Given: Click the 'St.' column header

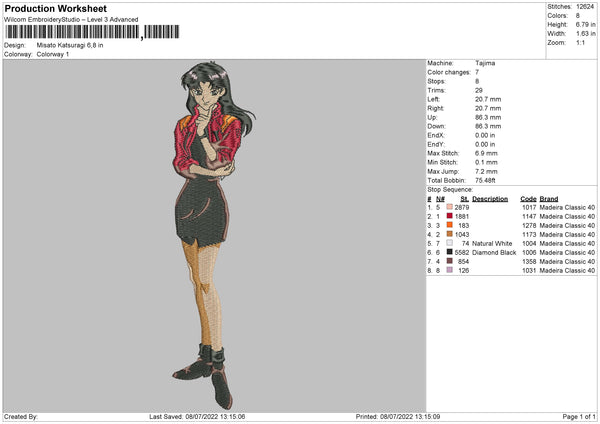Looking at the screenshot, I should coord(465,199).
